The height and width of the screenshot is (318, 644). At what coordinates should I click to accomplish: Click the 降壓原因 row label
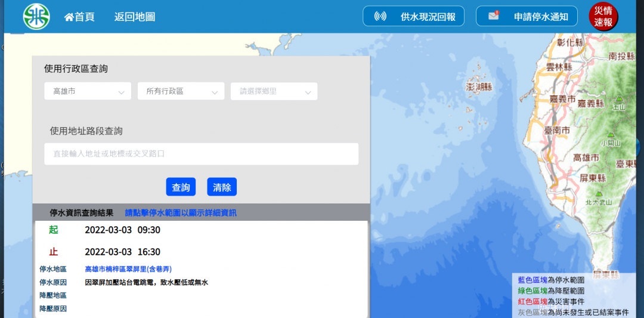(53, 308)
